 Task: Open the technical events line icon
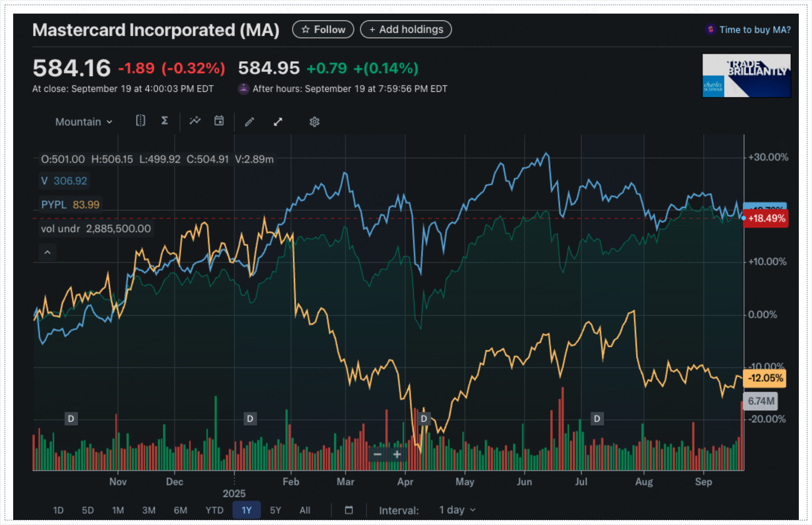pyautogui.click(x=195, y=121)
